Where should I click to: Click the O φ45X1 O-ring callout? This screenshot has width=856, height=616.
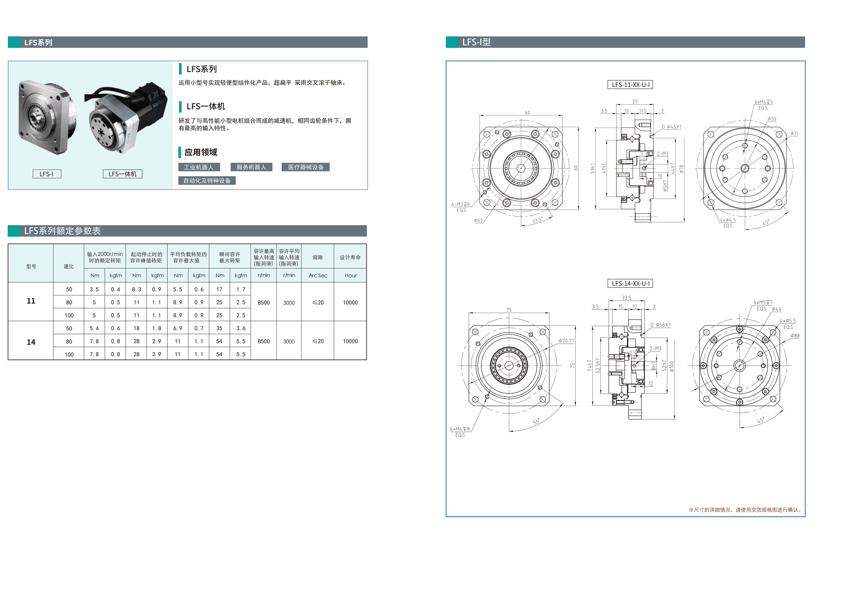click(x=671, y=127)
